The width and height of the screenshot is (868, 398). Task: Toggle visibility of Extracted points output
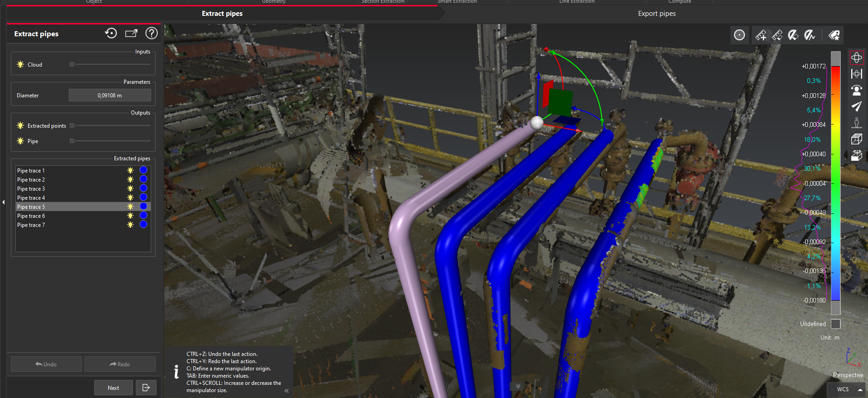click(20, 126)
